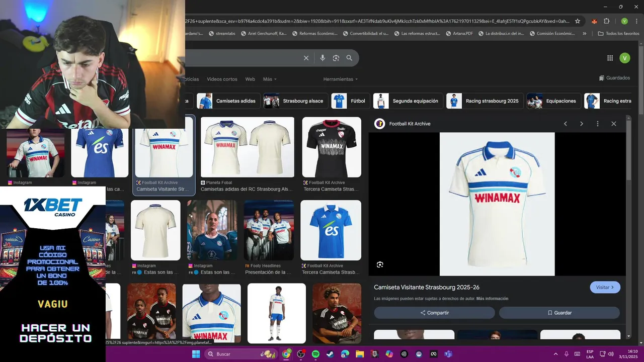Close the image preview panel
This screenshot has width=644, height=362.
(614, 124)
